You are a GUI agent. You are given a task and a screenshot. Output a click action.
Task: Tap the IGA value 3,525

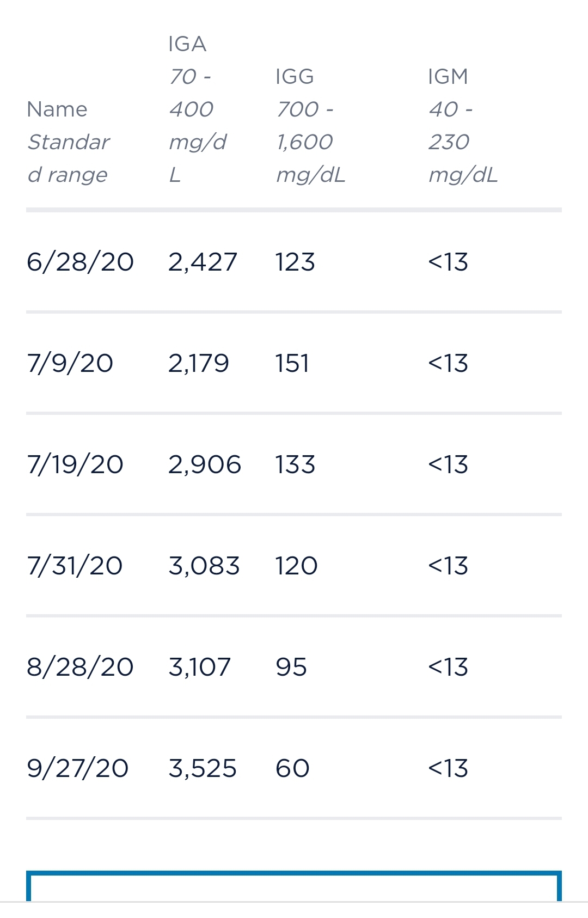coord(203,768)
